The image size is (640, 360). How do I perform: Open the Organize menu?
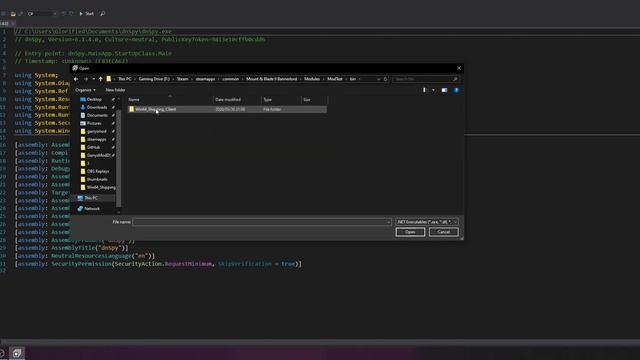pyautogui.click(x=85, y=90)
